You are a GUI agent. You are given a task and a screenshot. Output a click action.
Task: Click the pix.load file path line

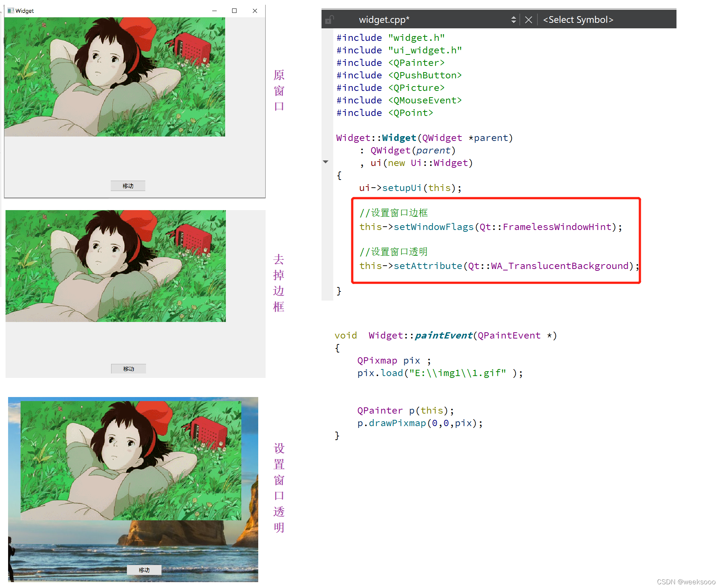[x=440, y=373]
